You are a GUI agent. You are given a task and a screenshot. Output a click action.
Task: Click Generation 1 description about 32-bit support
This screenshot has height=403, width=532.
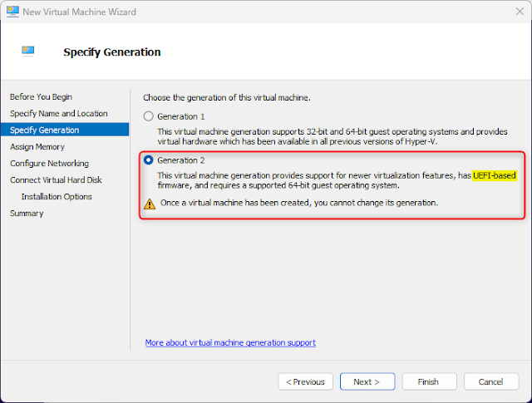coord(332,136)
